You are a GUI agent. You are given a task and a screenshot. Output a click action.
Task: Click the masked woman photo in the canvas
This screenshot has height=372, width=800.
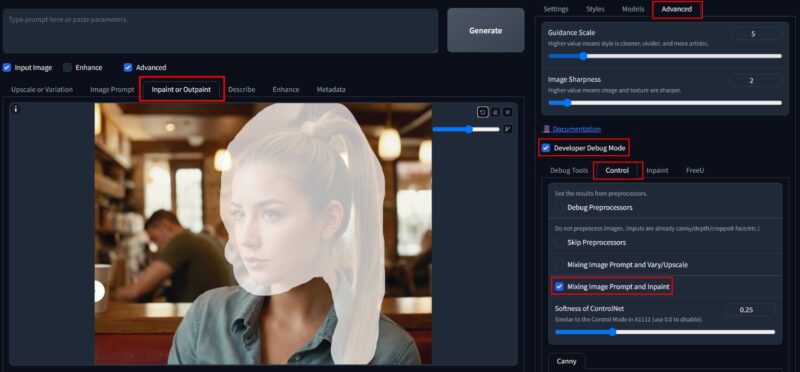tap(263, 234)
